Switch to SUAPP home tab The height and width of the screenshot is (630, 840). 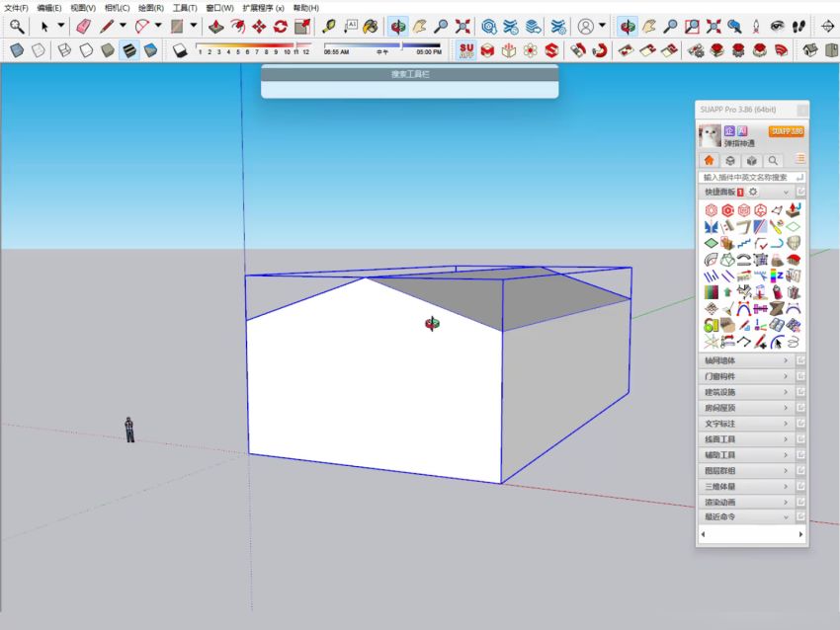click(709, 160)
